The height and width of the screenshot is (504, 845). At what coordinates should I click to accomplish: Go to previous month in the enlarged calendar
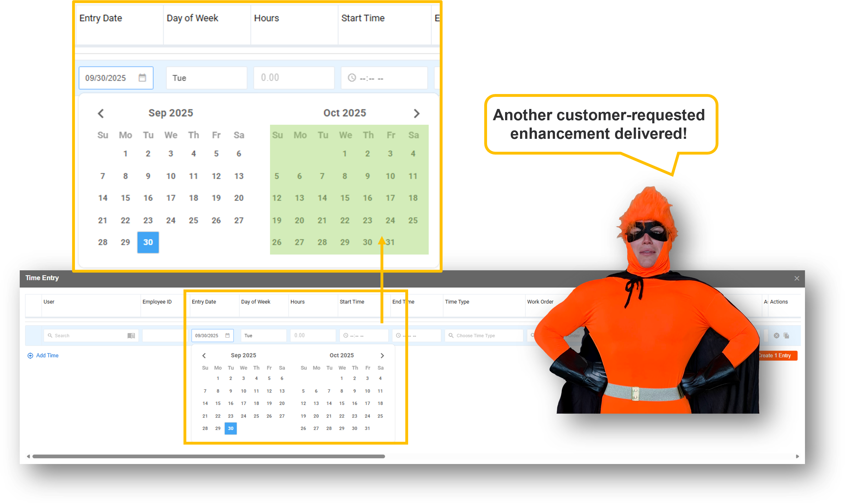click(101, 113)
